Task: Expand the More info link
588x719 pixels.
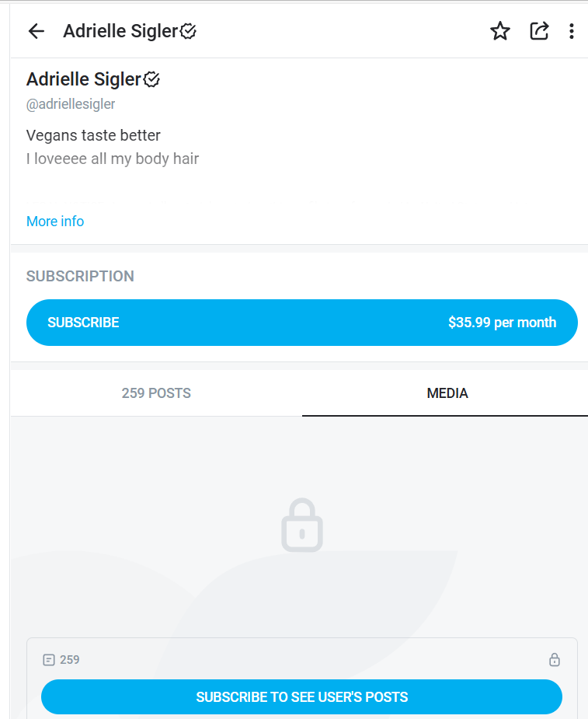Action: tap(55, 222)
